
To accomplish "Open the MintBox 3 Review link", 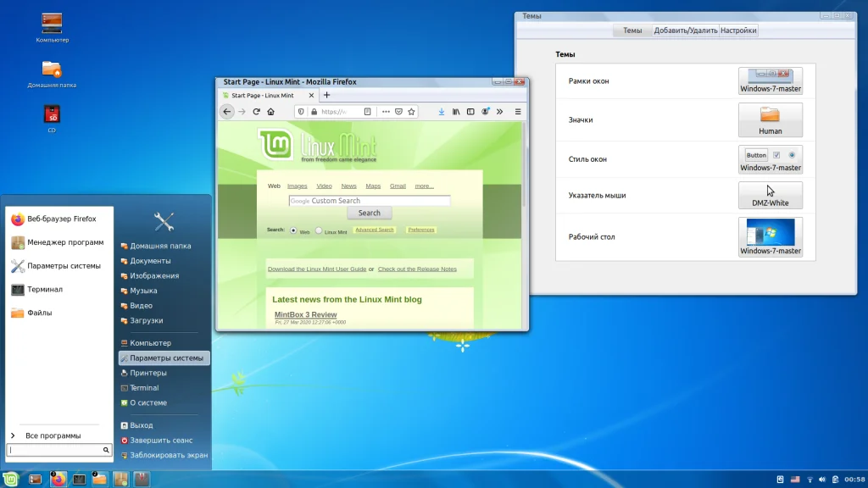I will [305, 315].
